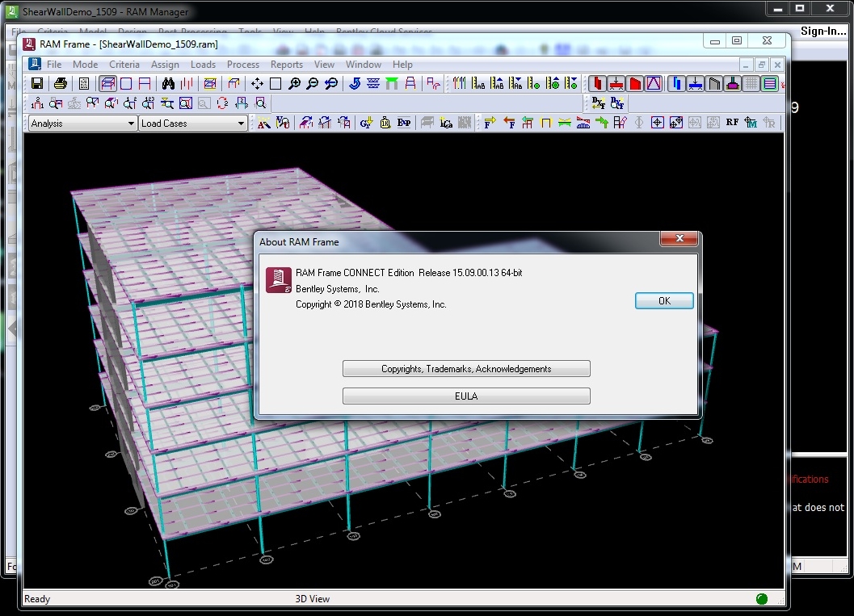Toggle foundation display button
854x616 pixels.
(733, 83)
